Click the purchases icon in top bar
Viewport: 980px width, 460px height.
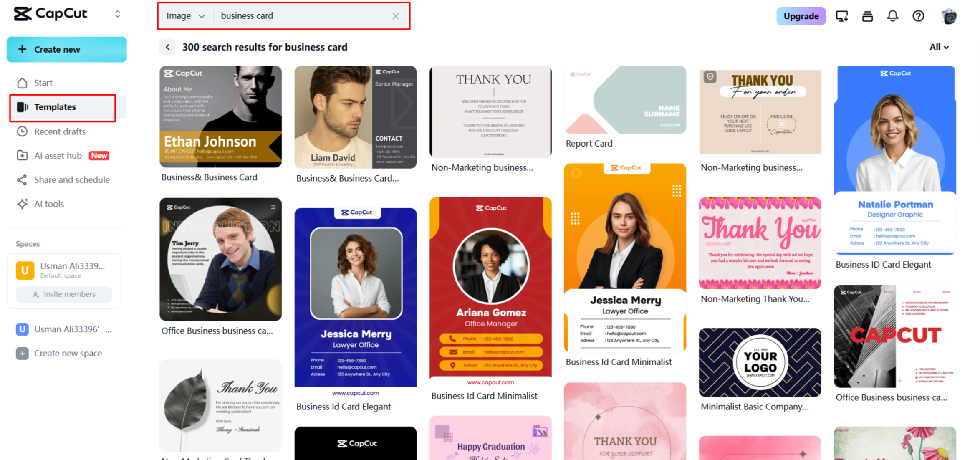[x=867, y=16]
